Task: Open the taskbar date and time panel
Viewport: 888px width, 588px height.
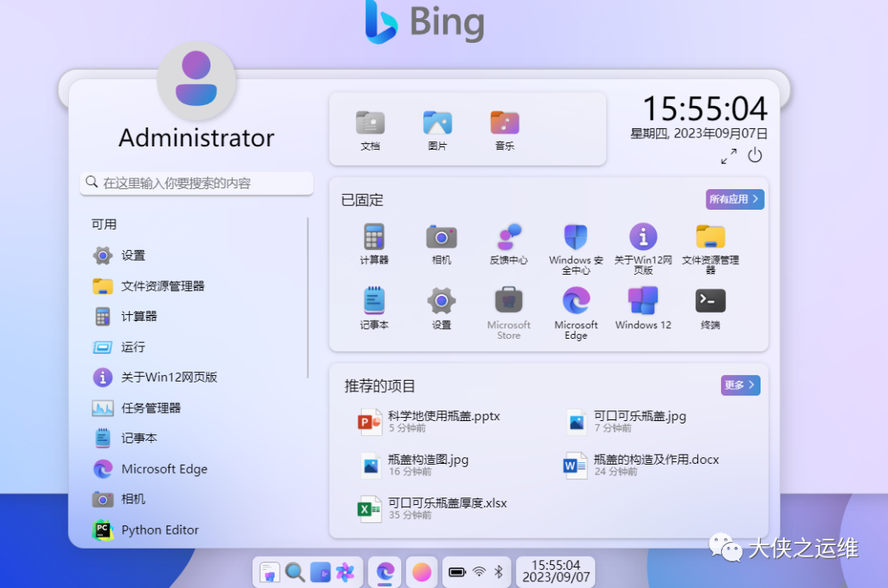Action: click(556, 571)
